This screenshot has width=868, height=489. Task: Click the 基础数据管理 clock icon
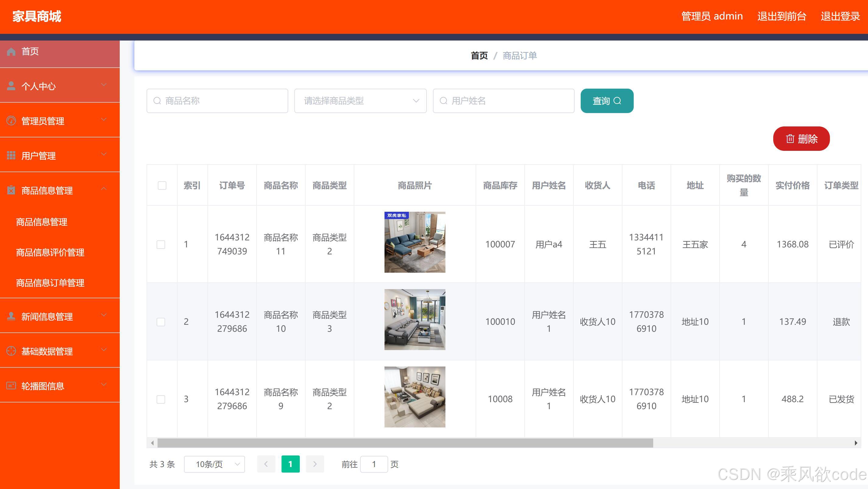(11, 350)
